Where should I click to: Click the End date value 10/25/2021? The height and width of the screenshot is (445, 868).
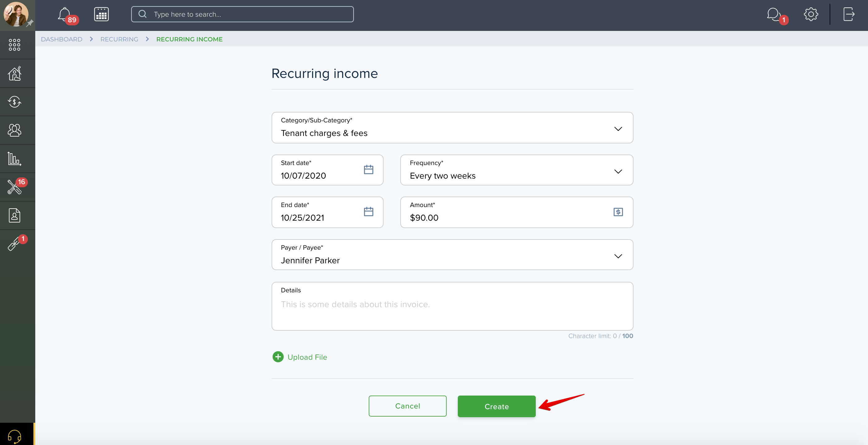[x=302, y=218]
